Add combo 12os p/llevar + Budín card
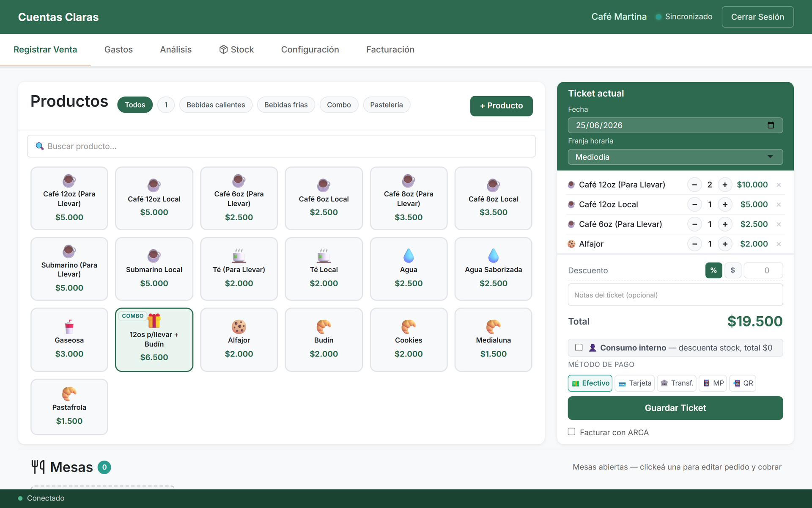The image size is (812, 508). click(154, 340)
